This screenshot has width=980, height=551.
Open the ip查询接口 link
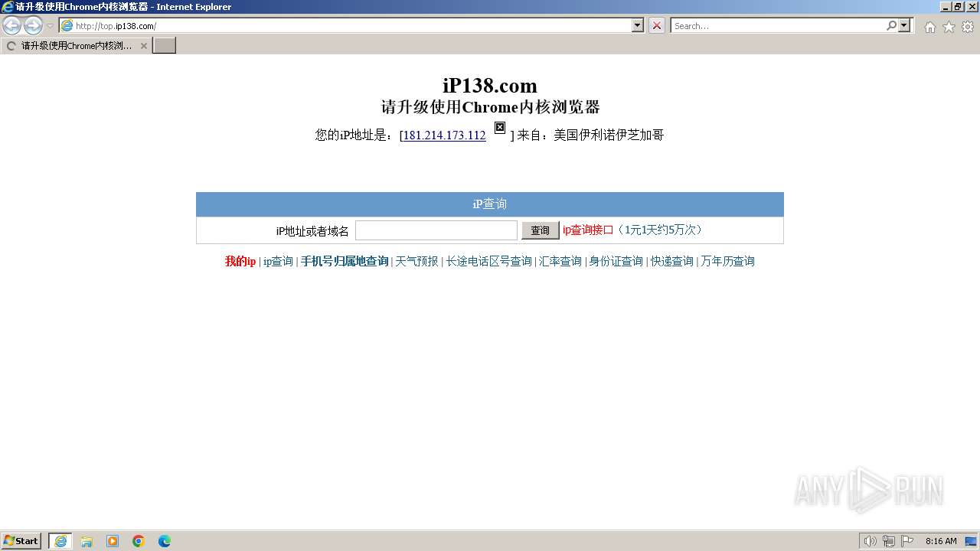point(588,230)
